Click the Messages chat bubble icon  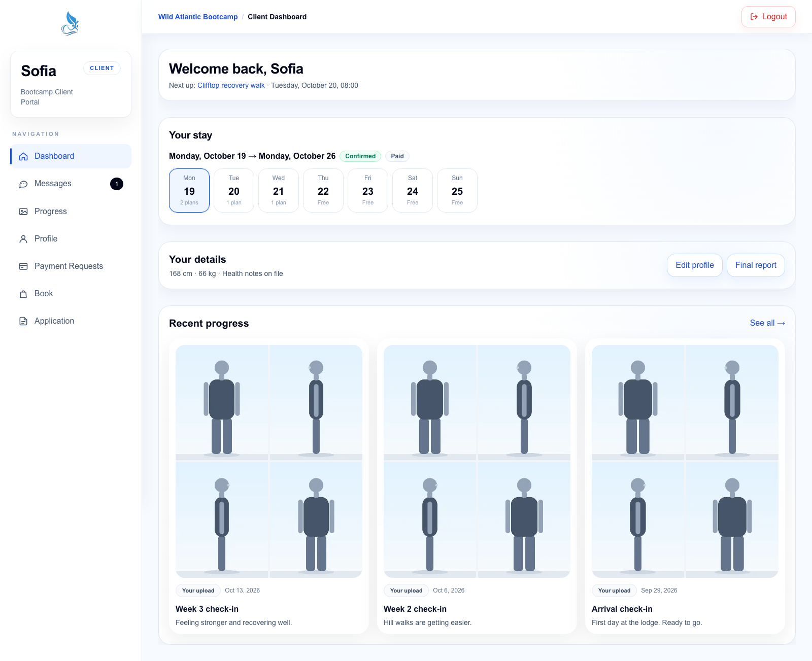point(23,184)
